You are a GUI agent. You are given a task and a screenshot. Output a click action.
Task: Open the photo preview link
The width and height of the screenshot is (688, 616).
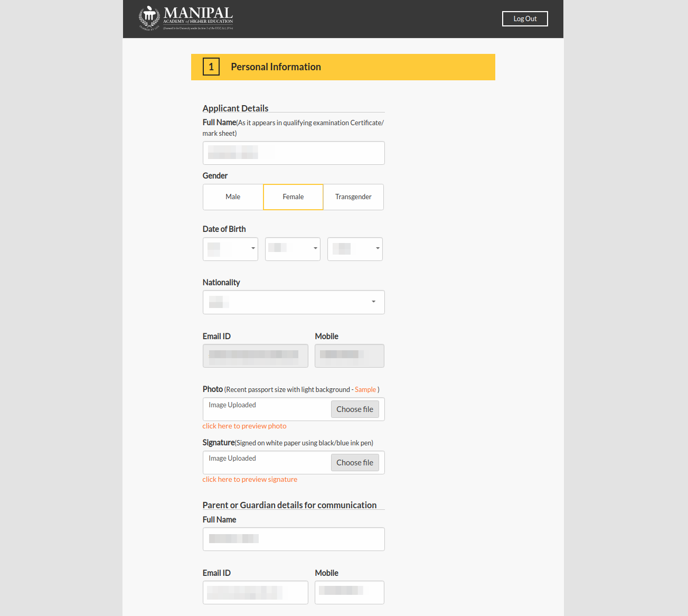244,426
